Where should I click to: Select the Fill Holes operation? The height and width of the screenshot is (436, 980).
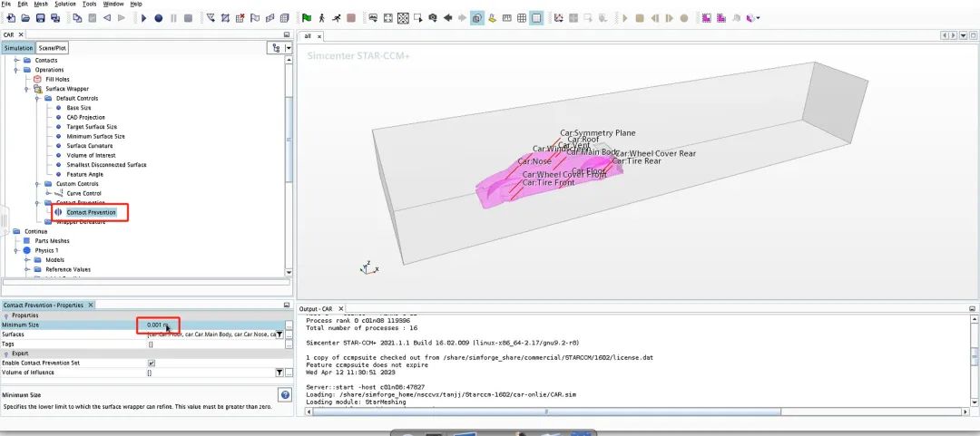(x=57, y=80)
